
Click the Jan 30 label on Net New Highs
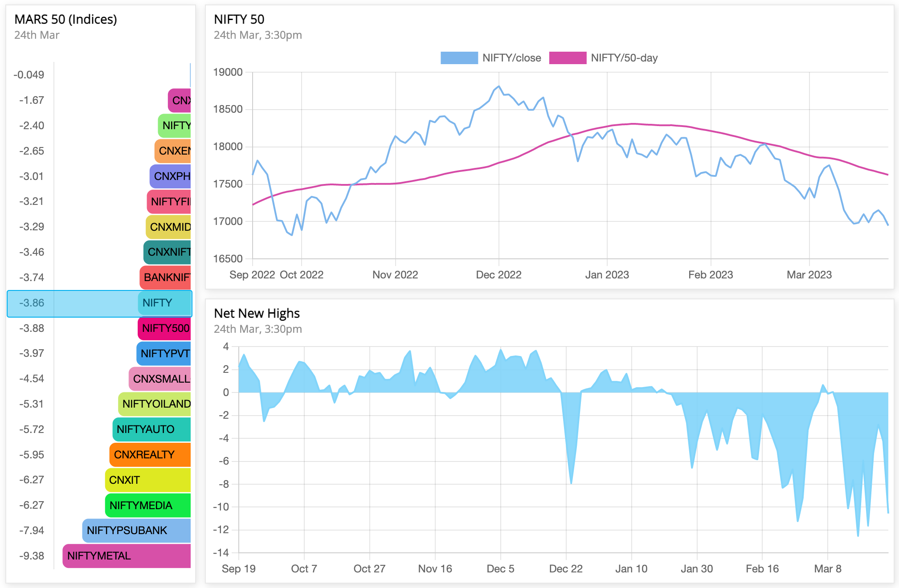pyautogui.click(x=697, y=569)
